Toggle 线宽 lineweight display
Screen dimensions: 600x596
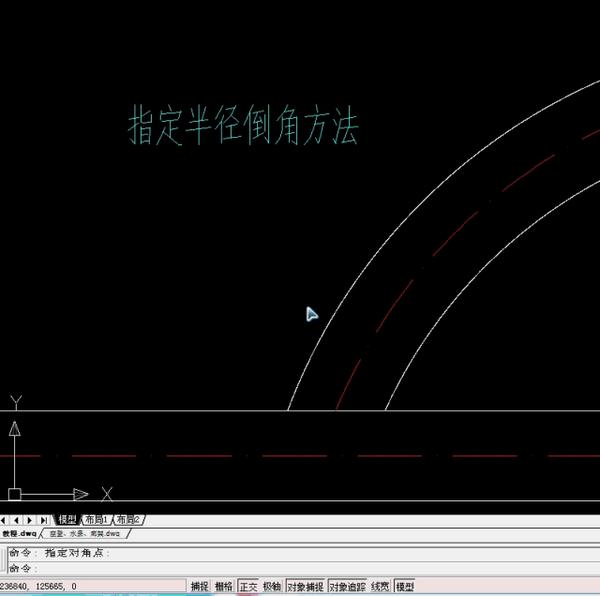pos(380,586)
